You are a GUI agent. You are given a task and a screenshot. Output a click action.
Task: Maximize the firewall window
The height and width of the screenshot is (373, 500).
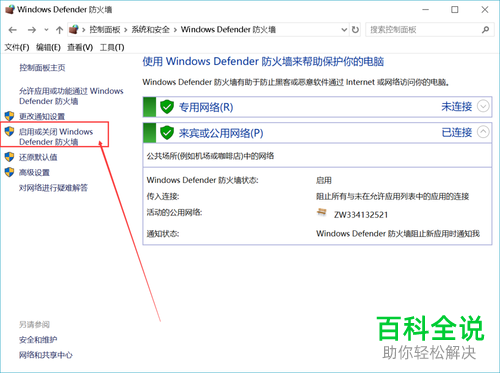455,10
